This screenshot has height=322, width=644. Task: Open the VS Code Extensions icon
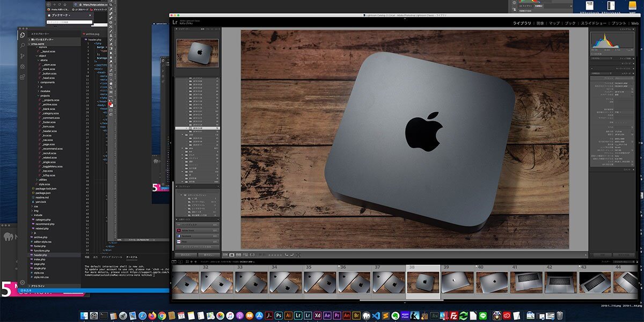coord(23,77)
